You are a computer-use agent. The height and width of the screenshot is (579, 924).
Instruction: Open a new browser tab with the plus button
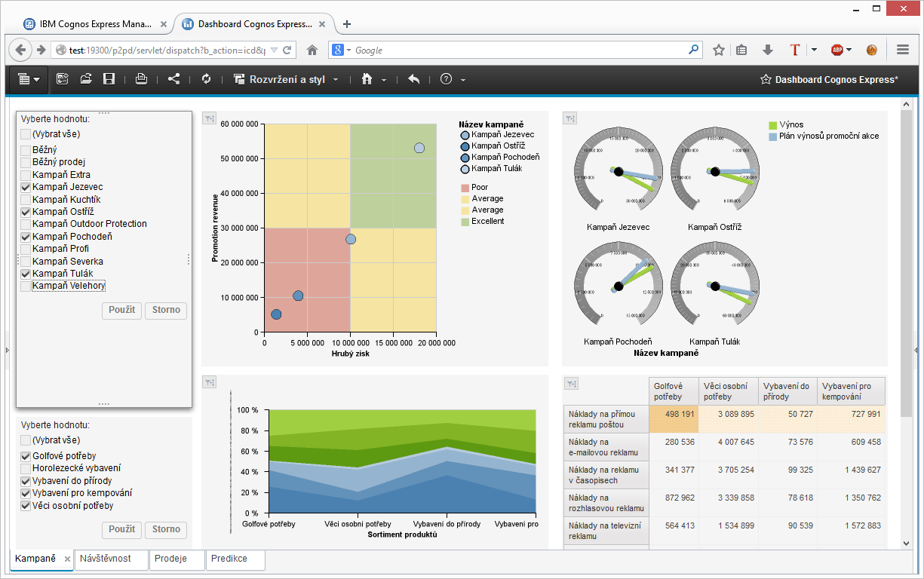[x=347, y=23]
